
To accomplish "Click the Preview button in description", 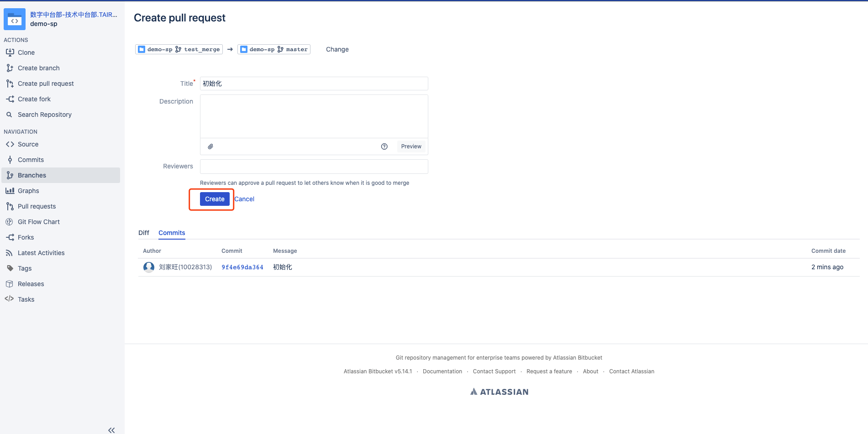I will [x=411, y=146].
